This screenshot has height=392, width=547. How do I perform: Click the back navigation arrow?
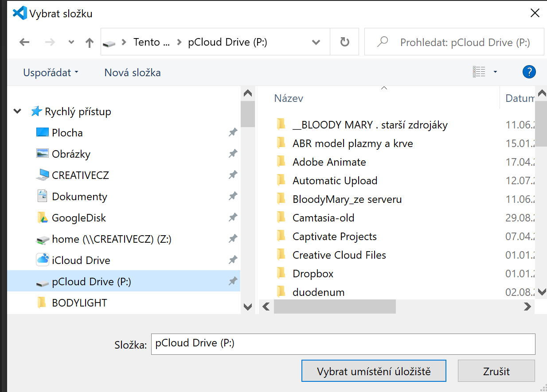point(24,43)
